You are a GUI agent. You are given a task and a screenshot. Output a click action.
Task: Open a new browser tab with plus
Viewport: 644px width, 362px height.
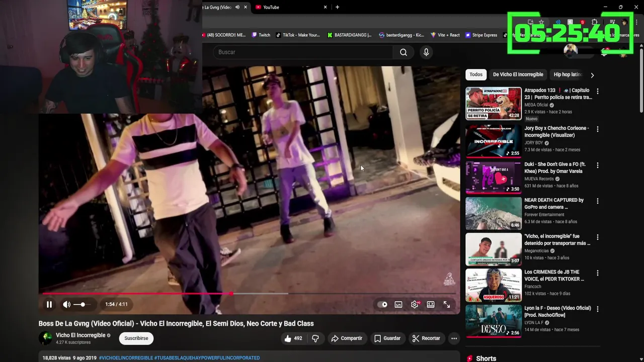coord(337,7)
